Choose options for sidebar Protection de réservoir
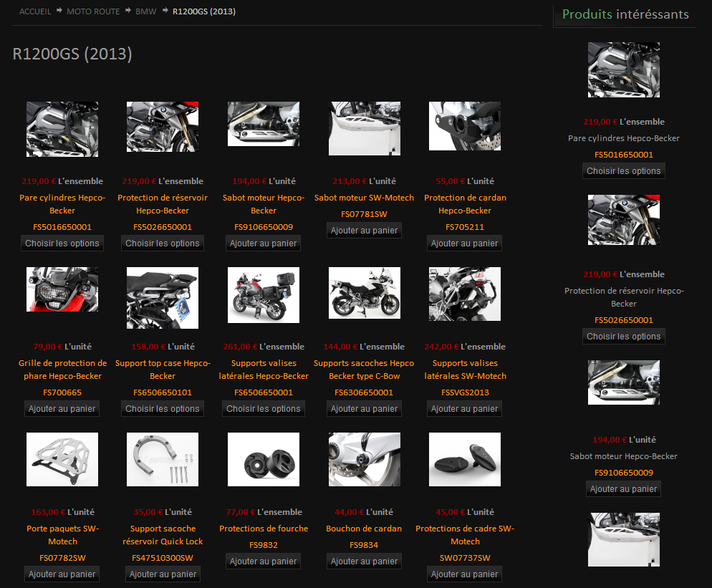 [623, 337]
